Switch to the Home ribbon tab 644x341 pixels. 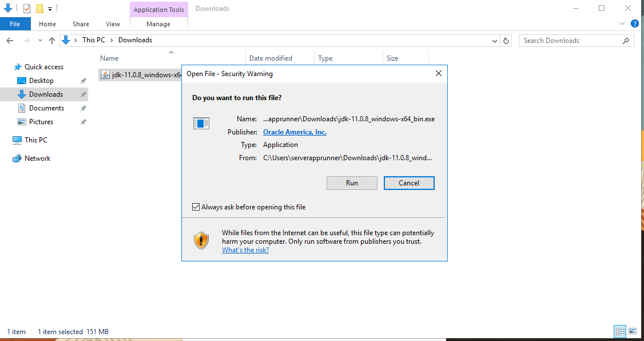(x=47, y=24)
